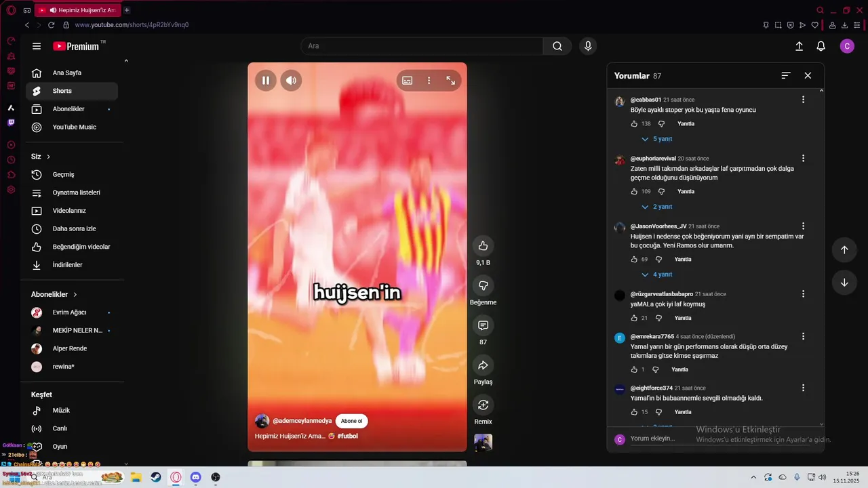868x488 pixels.
Task: Pause the playing Shorts video
Action: coord(266,80)
